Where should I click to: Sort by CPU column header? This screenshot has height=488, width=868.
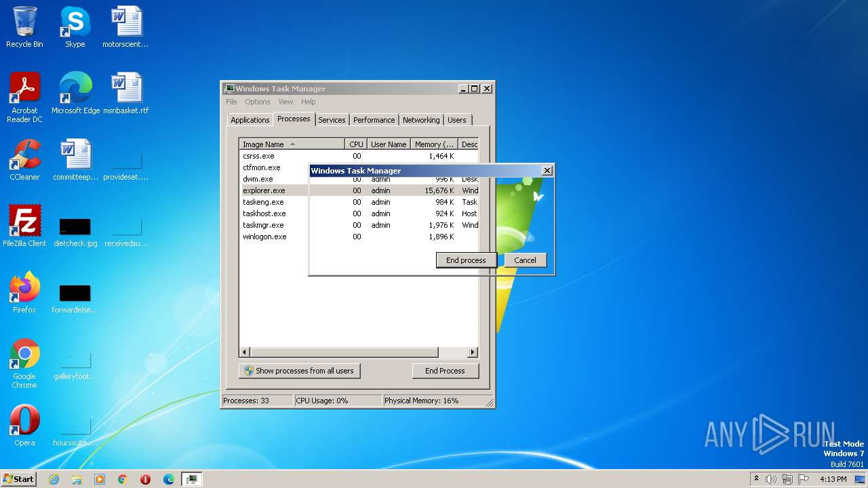[356, 144]
